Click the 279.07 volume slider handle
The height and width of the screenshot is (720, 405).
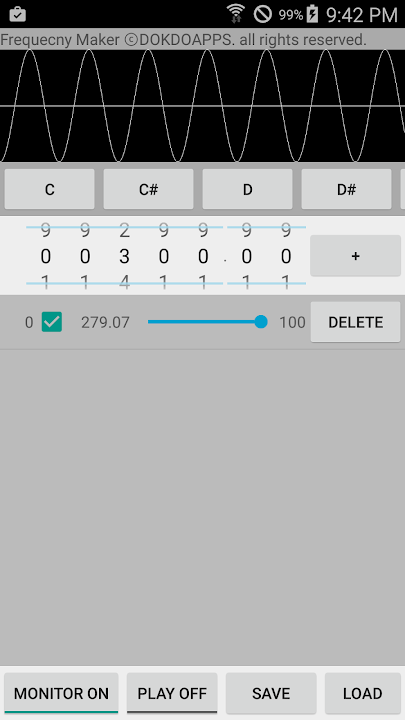click(x=261, y=322)
